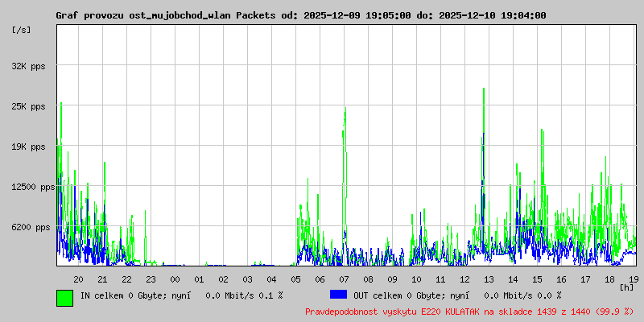The image size is (644, 322).
Task: Click the '07' hour label on x-axis
Action: [344, 279]
